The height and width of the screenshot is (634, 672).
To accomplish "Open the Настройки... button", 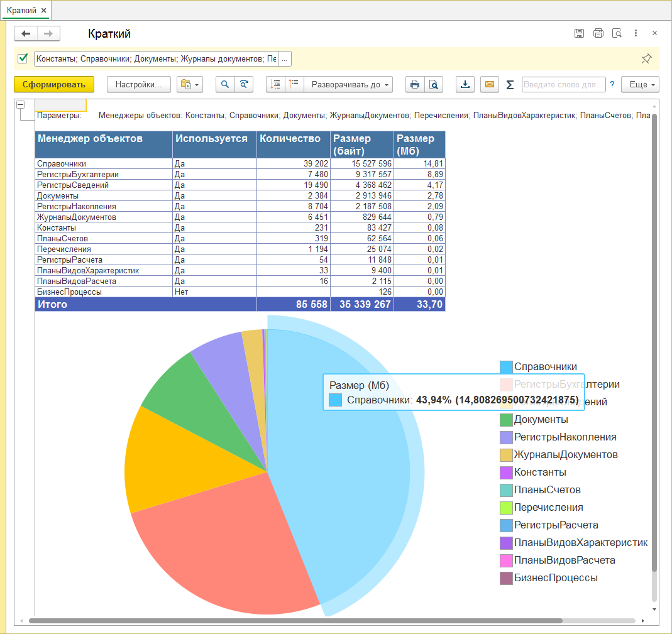I will [139, 84].
